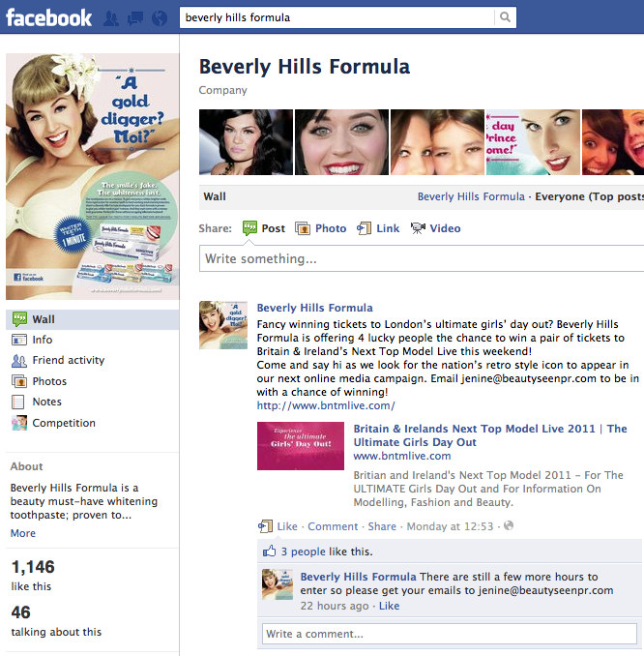
Task: Open the fourth photo strip thumbnail with 'day Prince' text
Action: click(x=533, y=142)
